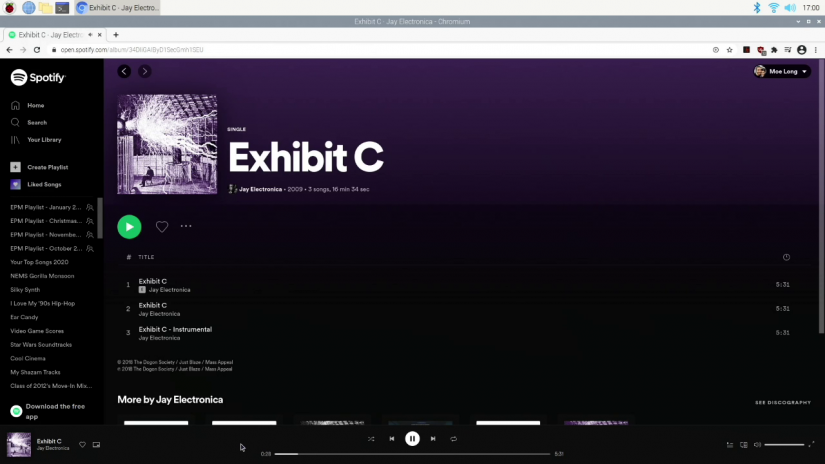Click Chromium browser back arrow

(9, 49)
